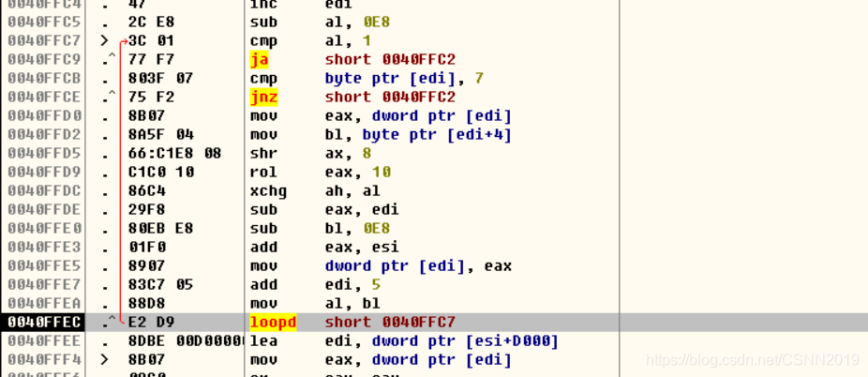868x377 pixels.
Task: Select address 0040FFC5 in the disassembly
Action: [44, 23]
